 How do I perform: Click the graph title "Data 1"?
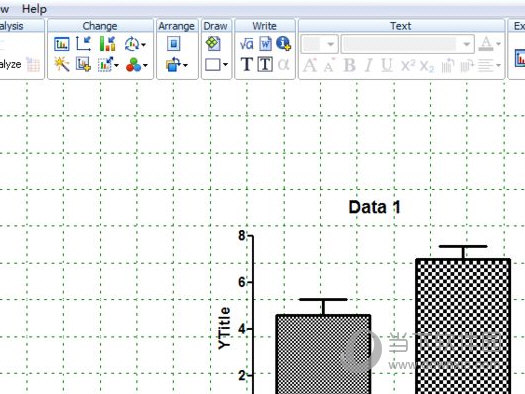[x=375, y=207]
